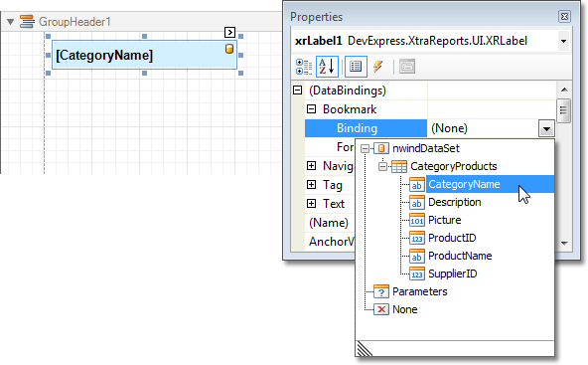Select the [CategoryName] label on the design surface
The height and width of the screenshot is (365, 588).
(144, 55)
